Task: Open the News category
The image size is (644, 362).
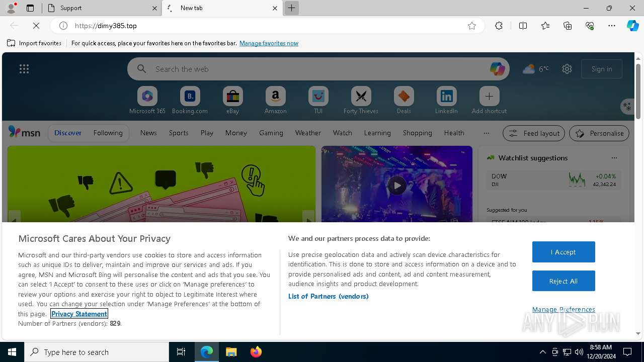Action: click(148, 133)
